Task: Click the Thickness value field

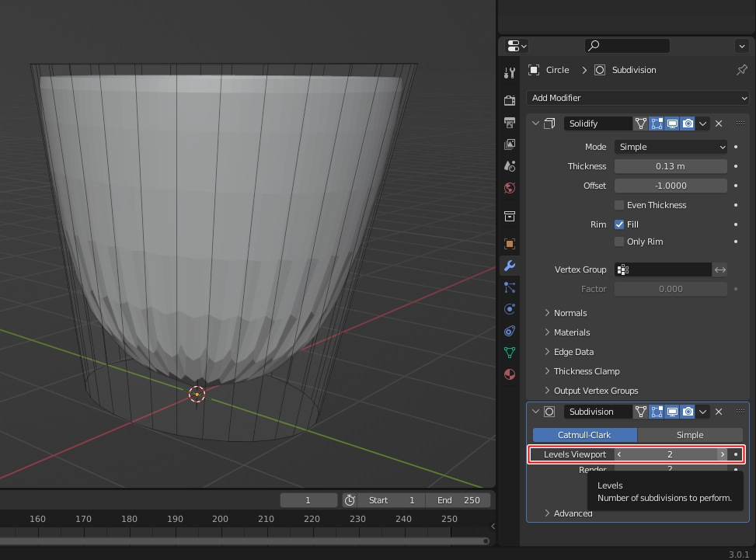Action: click(x=671, y=166)
